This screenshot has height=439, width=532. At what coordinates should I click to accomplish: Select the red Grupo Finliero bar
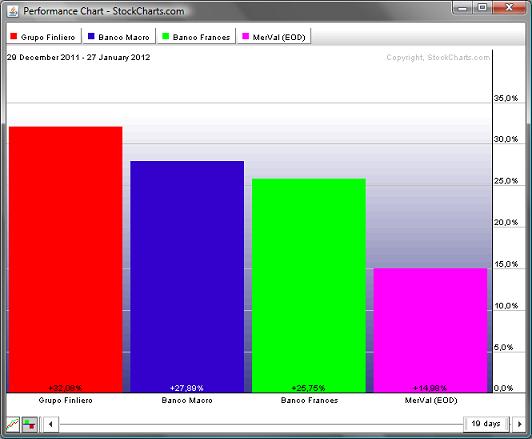click(65, 260)
